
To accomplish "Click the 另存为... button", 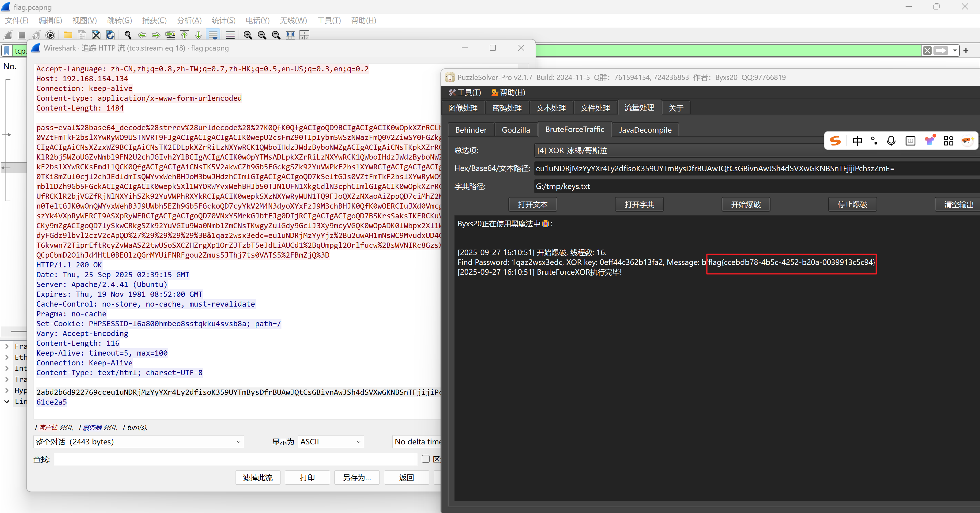I will pyautogui.click(x=356, y=477).
